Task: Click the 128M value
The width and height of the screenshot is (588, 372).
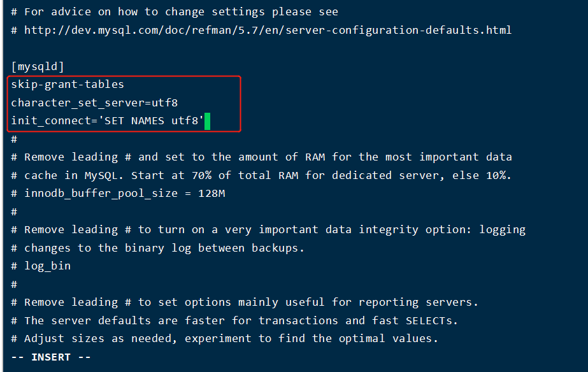Action: click(x=212, y=194)
